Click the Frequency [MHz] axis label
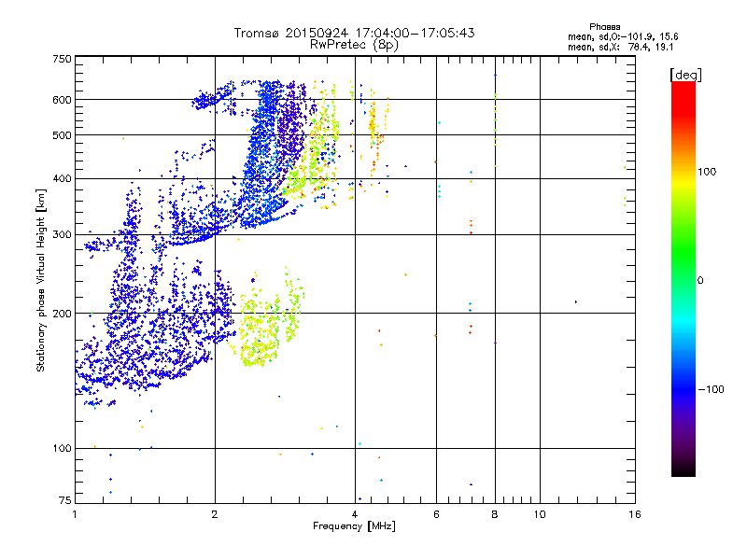747x560 pixels. tap(354, 526)
